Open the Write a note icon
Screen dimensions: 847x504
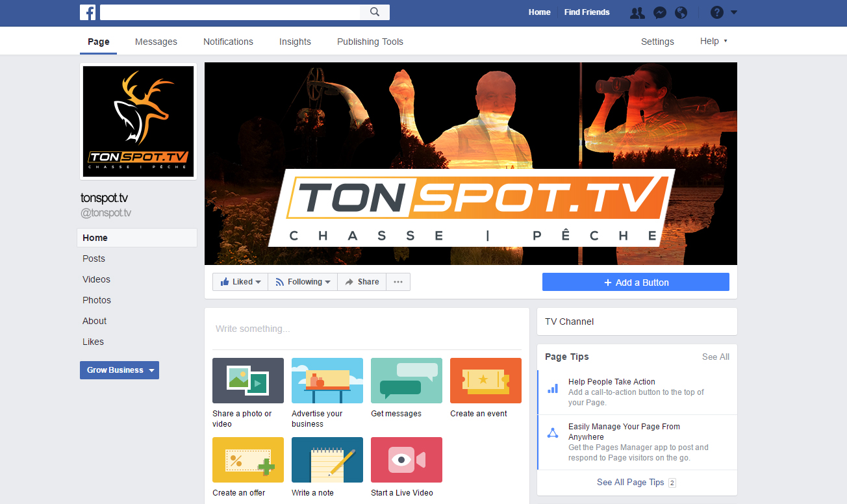coord(327,460)
